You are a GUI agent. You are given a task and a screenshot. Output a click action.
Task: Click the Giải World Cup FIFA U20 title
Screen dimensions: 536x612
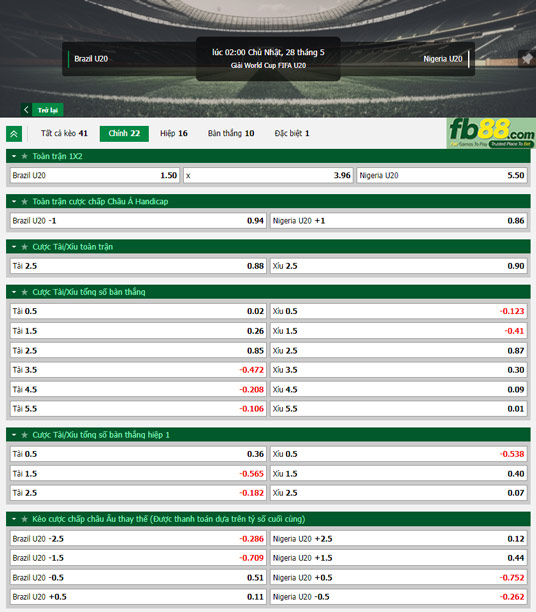pyautogui.click(x=268, y=66)
